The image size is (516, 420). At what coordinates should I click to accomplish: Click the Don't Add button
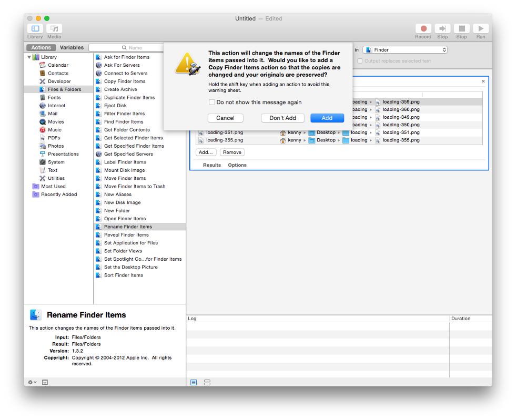[x=282, y=118]
